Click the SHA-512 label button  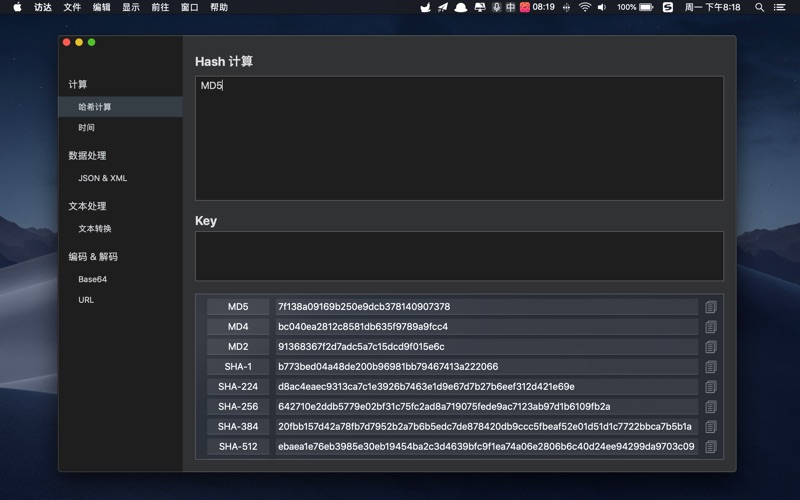238,446
